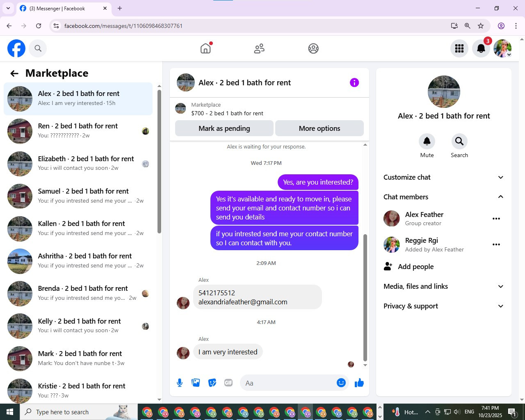Attach a photo using the image icon

pyautogui.click(x=196, y=383)
